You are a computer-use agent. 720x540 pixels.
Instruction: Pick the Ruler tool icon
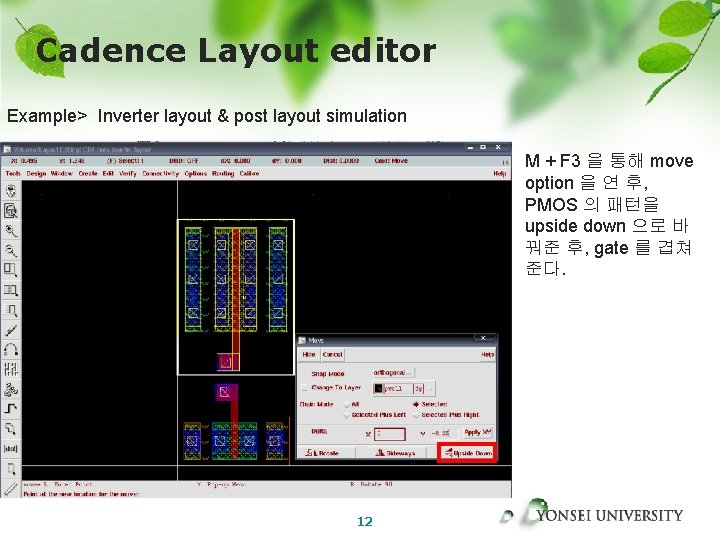click(x=11, y=489)
